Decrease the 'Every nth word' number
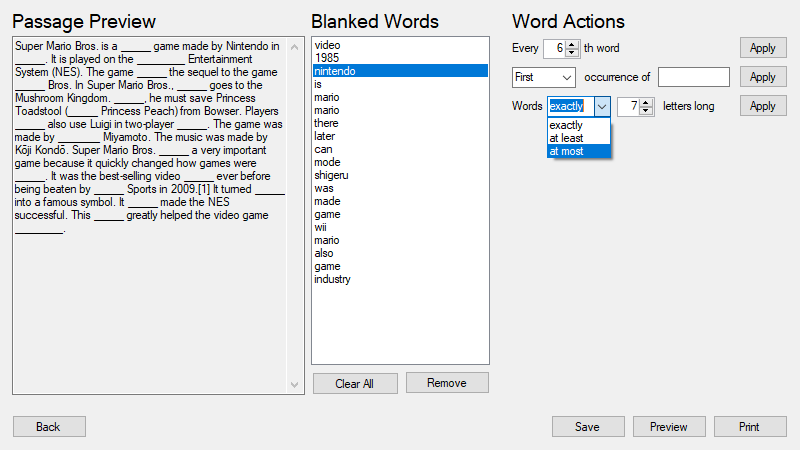Screen dimensions: 800x450 tap(572, 52)
